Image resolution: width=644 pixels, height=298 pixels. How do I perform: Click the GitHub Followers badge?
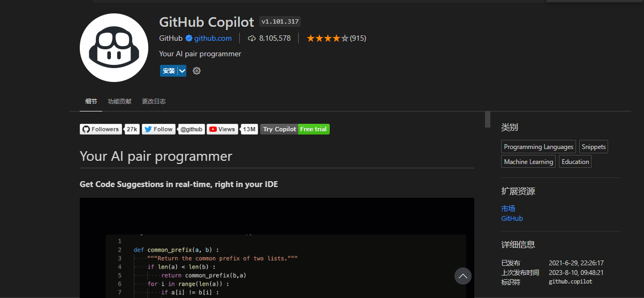click(x=101, y=129)
